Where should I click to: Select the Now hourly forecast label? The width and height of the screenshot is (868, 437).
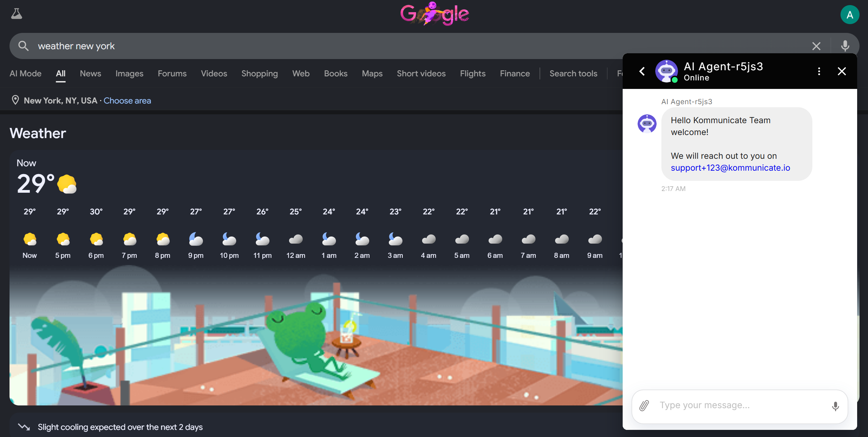[x=30, y=255]
